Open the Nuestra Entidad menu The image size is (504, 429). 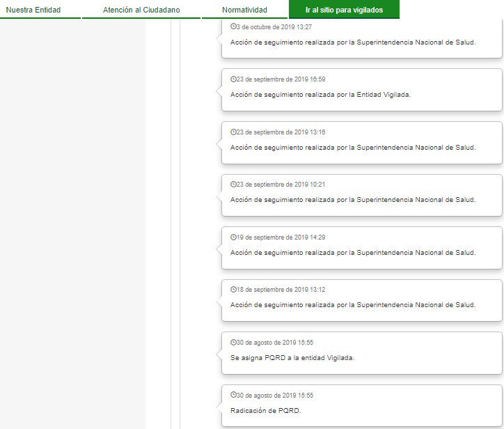coord(33,10)
